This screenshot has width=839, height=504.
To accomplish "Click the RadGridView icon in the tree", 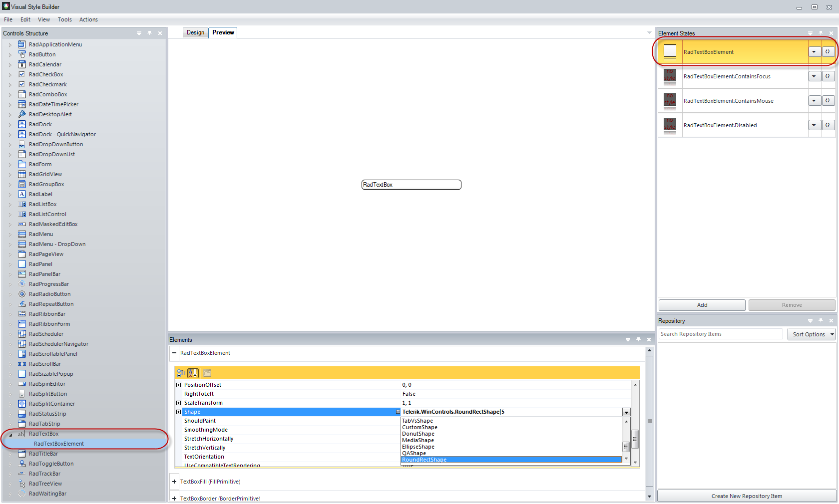I will (22, 174).
